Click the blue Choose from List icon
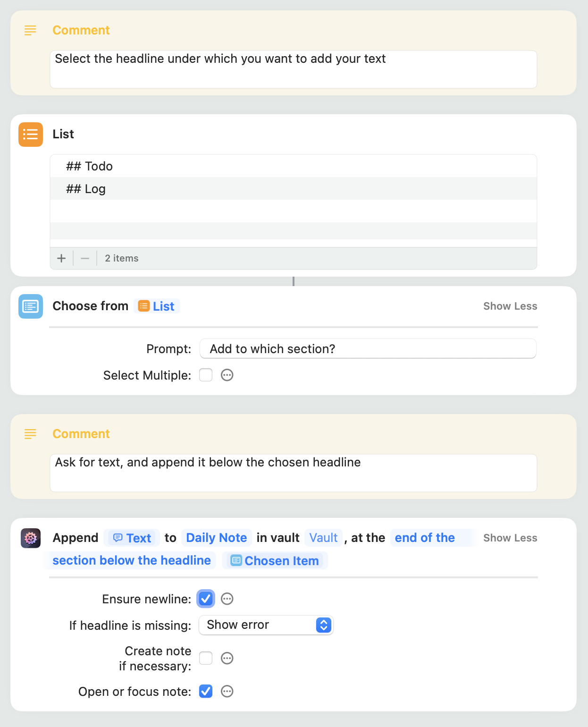The width and height of the screenshot is (588, 727). (x=31, y=306)
